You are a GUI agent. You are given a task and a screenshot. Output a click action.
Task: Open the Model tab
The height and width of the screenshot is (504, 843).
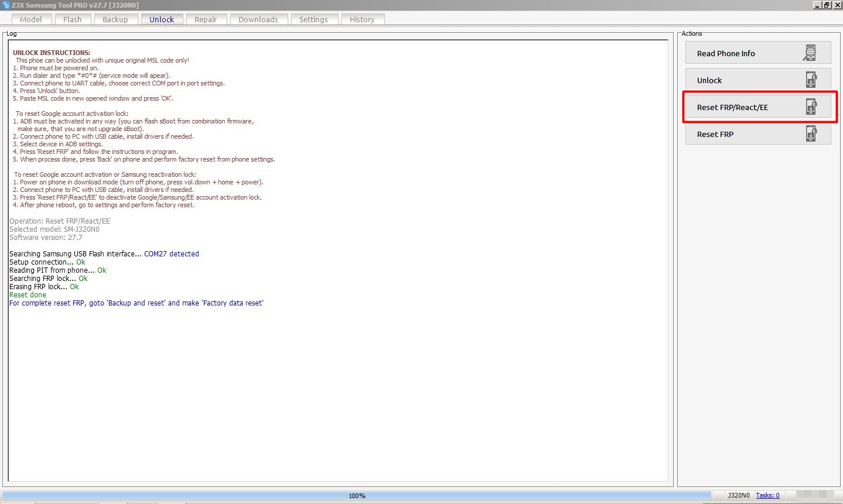coord(31,19)
